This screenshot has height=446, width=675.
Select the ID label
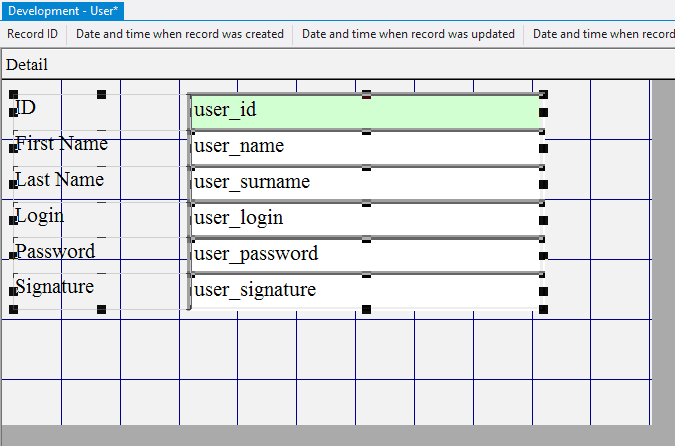(27, 108)
